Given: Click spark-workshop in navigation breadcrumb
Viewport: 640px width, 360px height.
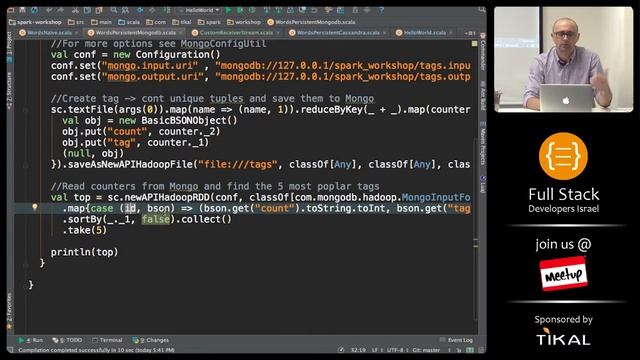Looking at the screenshot, I should coord(36,22).
